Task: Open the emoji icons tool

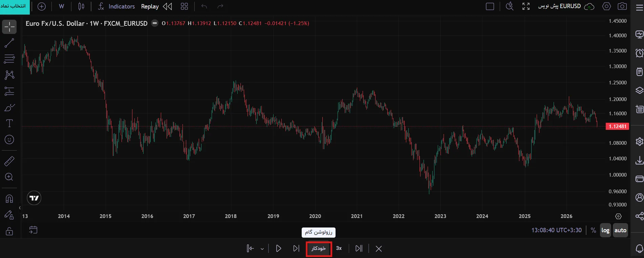Action: (9, 140)
